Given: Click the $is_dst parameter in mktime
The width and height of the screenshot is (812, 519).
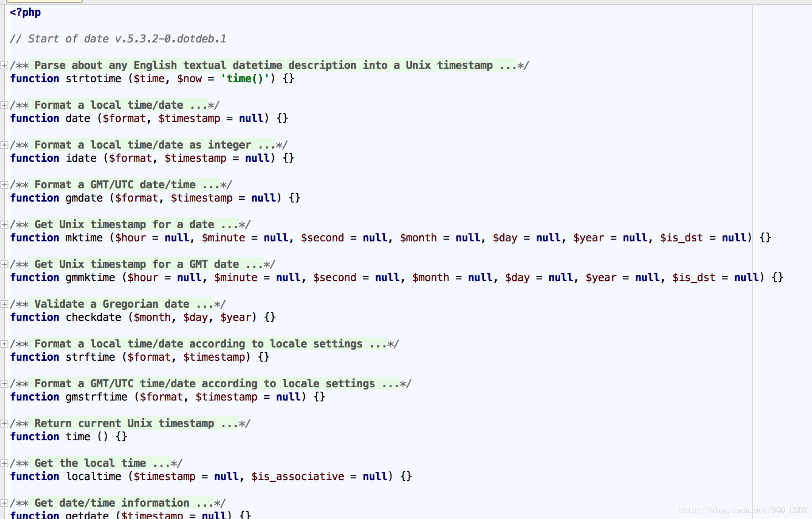Looking at the screenshot, I should click(x=682, y=238).
